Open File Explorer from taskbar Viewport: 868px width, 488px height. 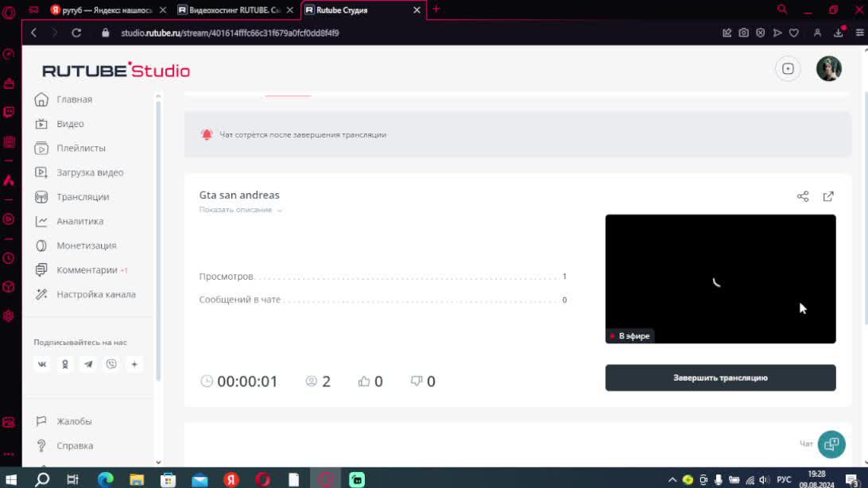(x=137, y=479)
